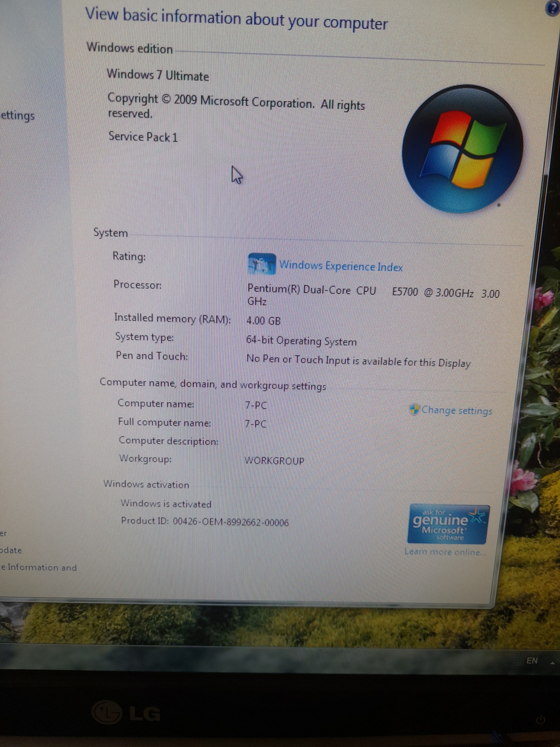Click the Windows is activated text
Image resolution: width=560 pixels, height=747 pixels.
(166, 504)
